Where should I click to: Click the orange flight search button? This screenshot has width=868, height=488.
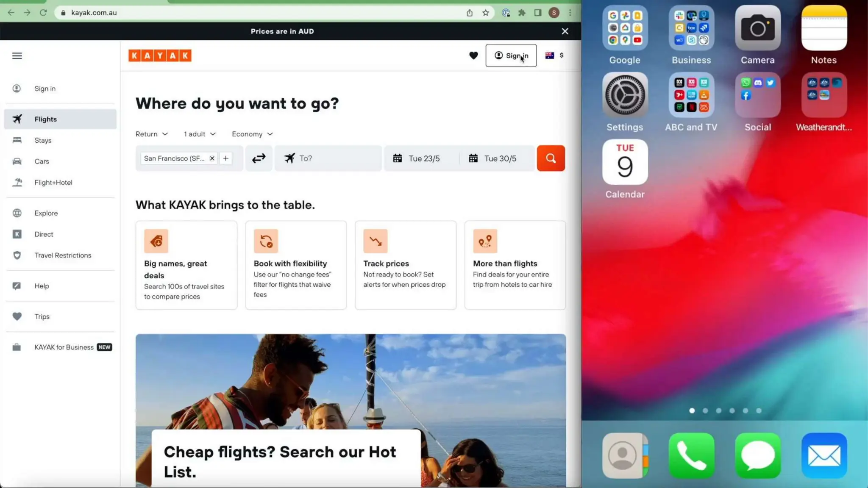pos(551,158)
